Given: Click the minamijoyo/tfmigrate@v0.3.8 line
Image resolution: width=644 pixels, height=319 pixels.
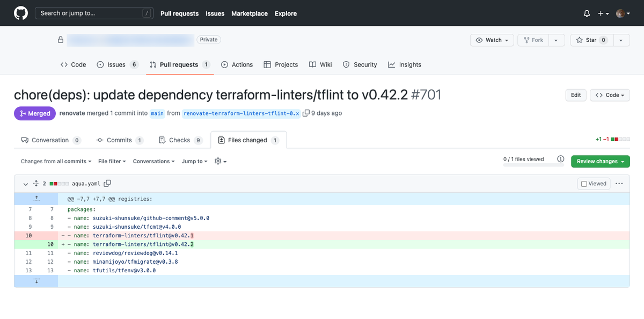Looking at the screenshot, I should (x=343, y=262).
